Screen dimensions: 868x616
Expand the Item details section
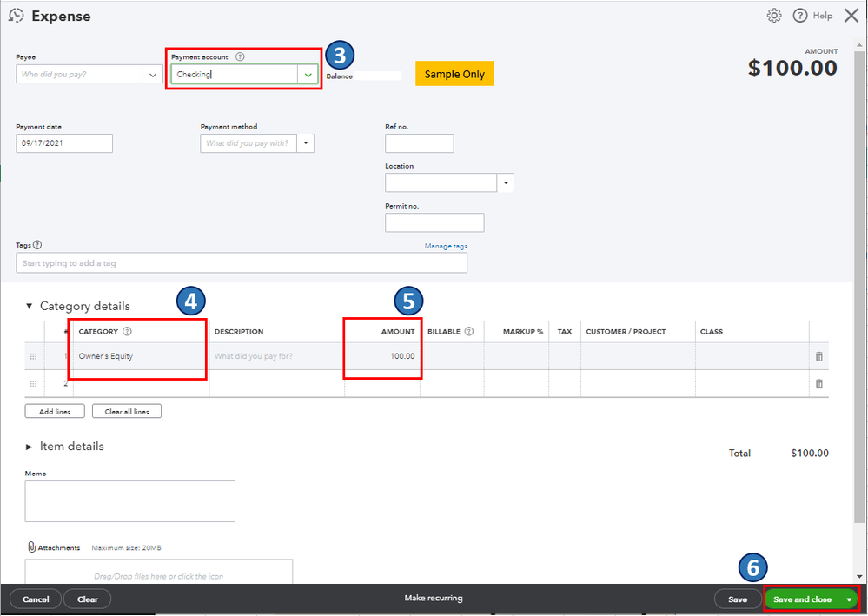[30, 447]
